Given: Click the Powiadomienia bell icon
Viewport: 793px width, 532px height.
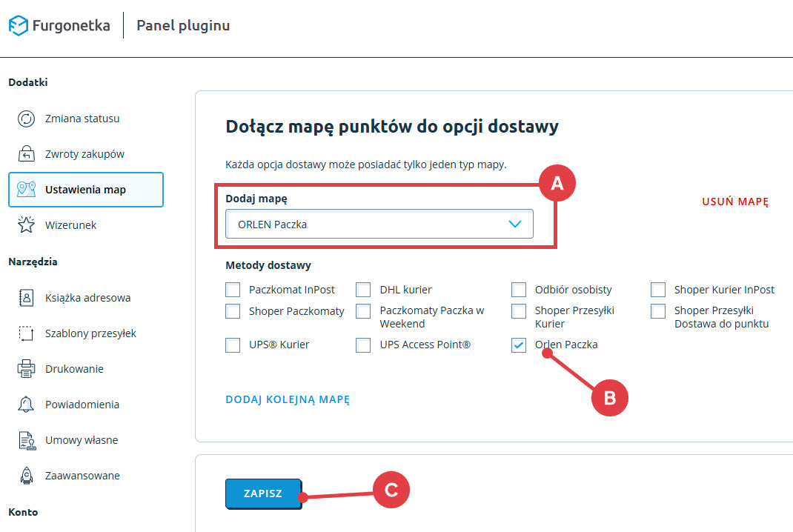Looking at the screenshot, I should 27,405.
